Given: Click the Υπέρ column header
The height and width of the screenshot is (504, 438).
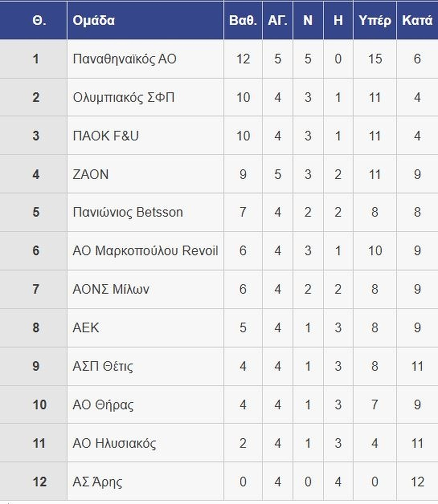Looking at the screenshot, I should point(374,20).
